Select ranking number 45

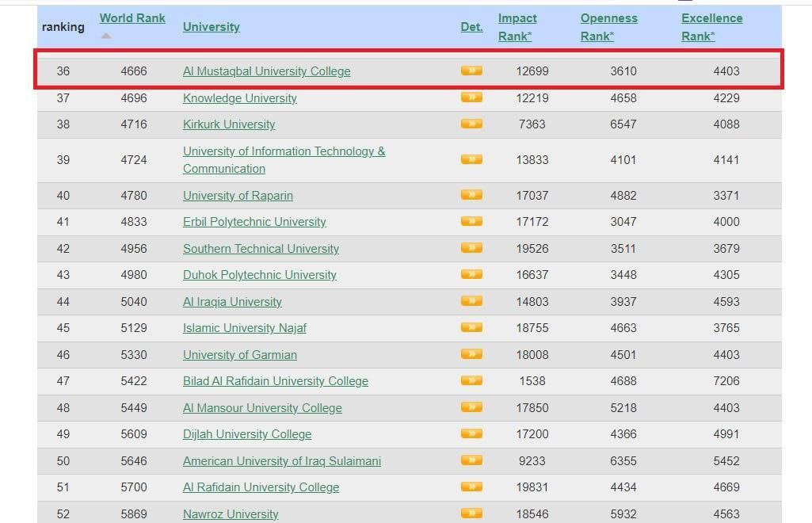63,328
